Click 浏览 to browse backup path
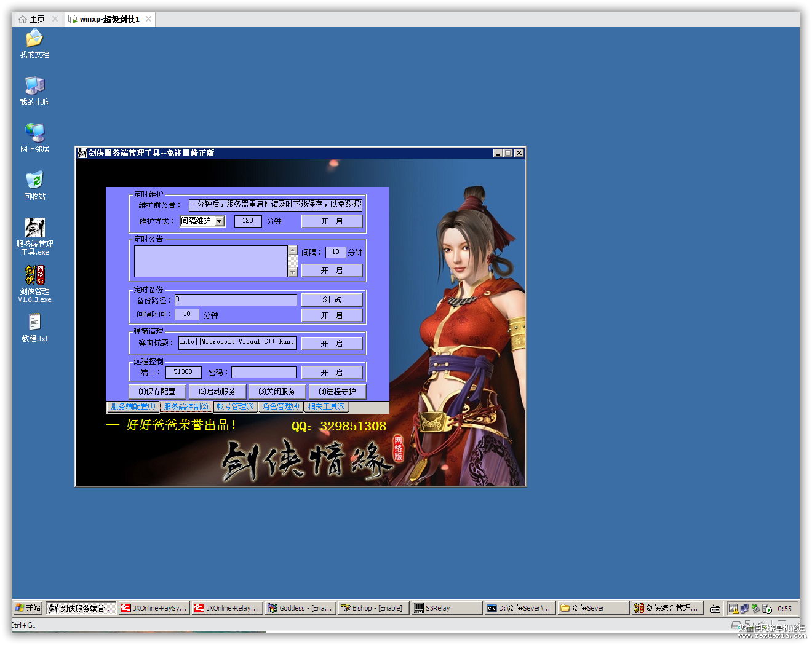812x645 pixels. pyautogui.click(x=332, y=300)
